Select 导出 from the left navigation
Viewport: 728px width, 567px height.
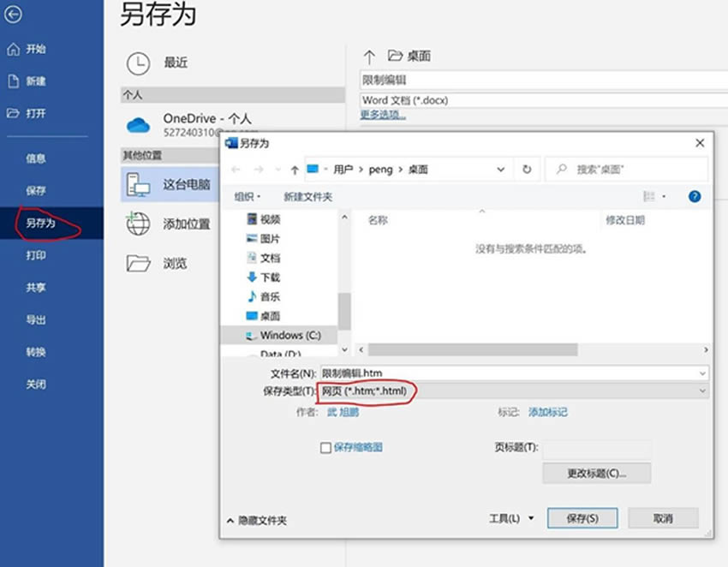click(35, 319)
